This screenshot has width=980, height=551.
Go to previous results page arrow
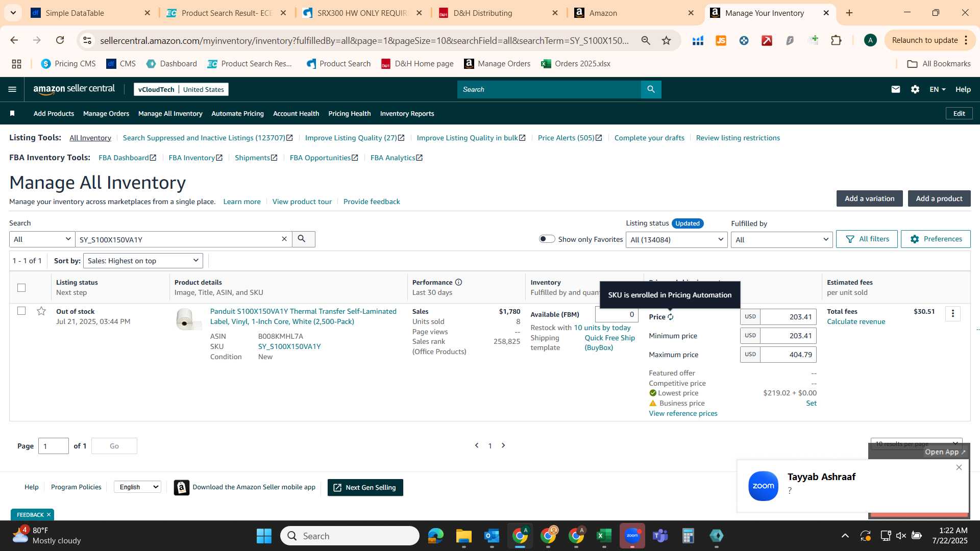[477, 445]
